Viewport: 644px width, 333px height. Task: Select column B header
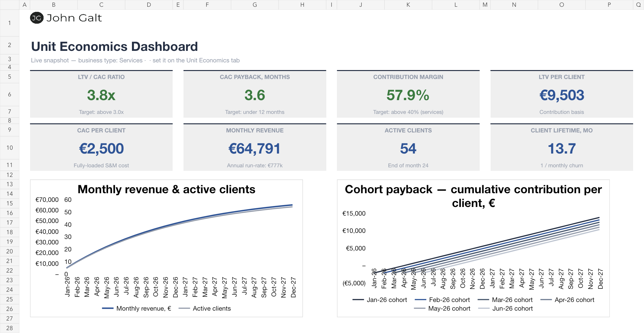coord(53,4)
